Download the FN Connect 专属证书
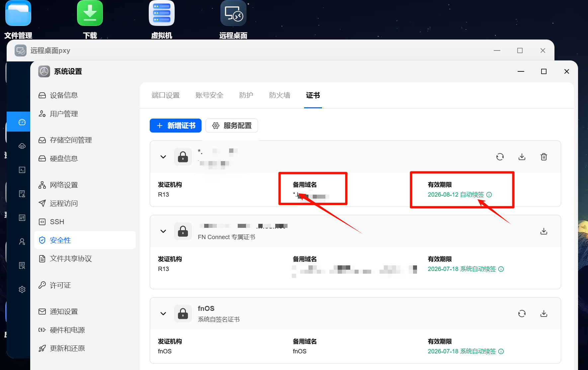The width and height of the screenshot is (588, 370). [x=544, y=231]
